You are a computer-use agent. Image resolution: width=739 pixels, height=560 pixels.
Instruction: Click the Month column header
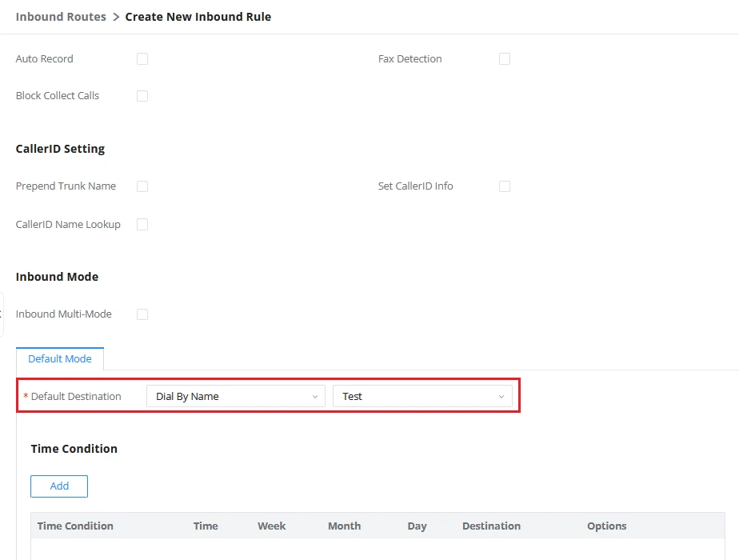[345, 526]
